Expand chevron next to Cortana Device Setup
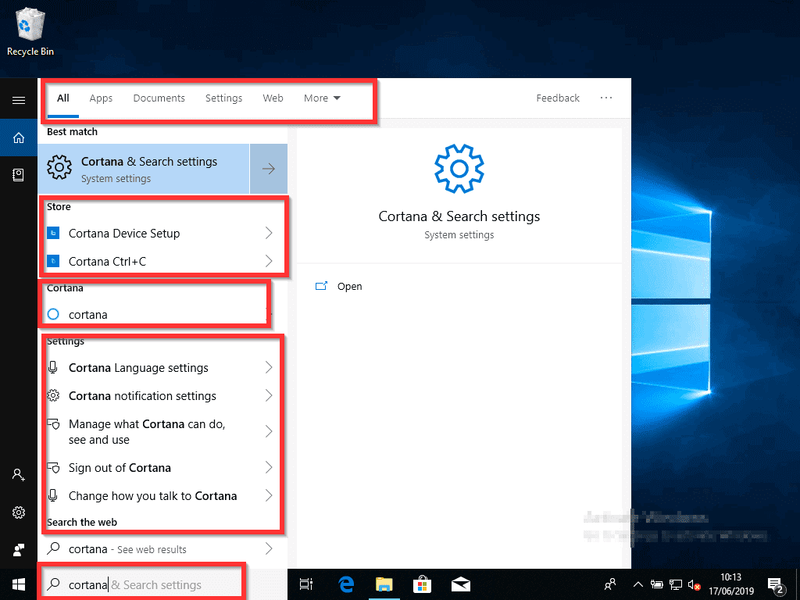This screenshot has width=800, height=600. point(269,233)
